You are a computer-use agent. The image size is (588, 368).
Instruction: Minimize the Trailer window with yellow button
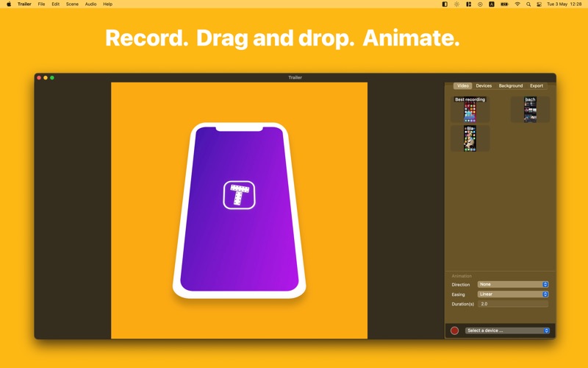(46, 78)
